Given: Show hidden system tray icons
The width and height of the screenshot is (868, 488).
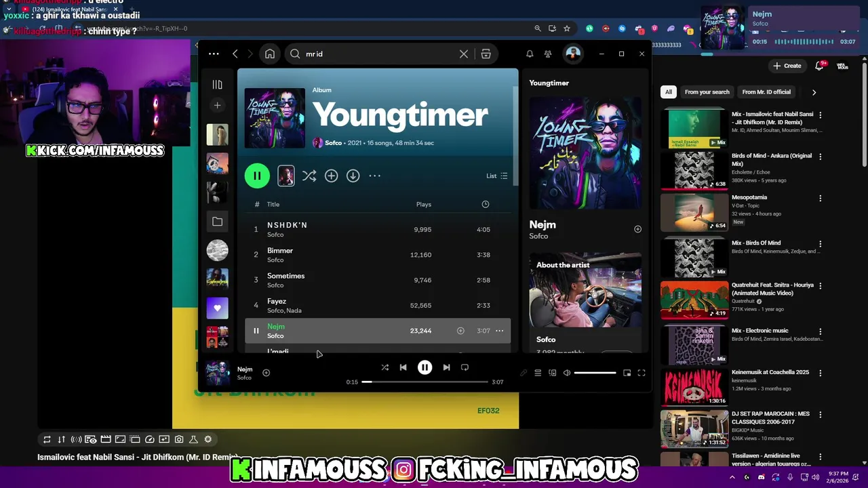Looking at the screenshot, I should point(732,477).
